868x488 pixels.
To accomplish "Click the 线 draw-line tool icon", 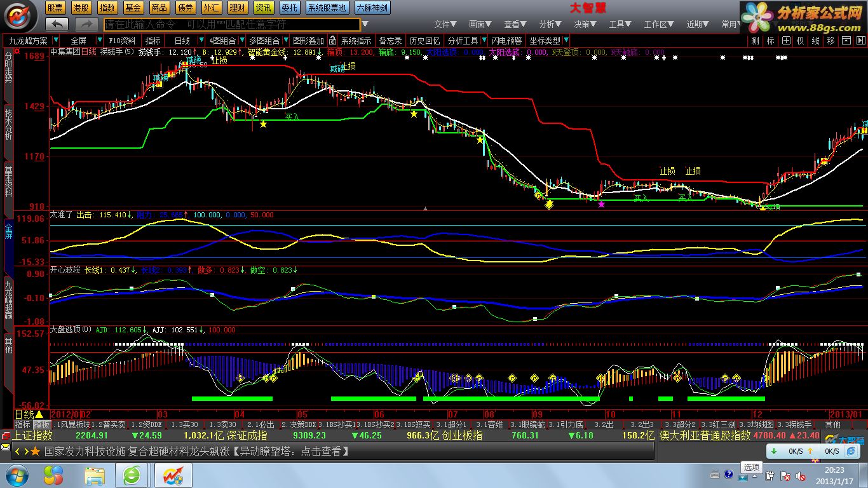I will click(x=816, y=41).
